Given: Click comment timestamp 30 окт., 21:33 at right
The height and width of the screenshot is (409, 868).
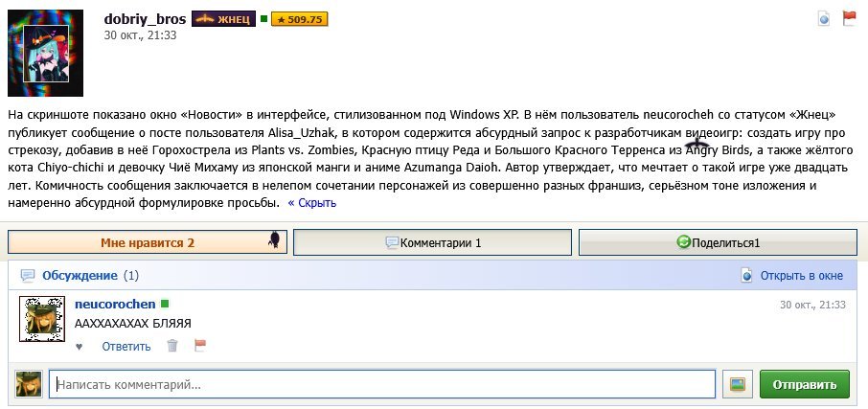Looking at the screenshot, I should (x=812, y=305).
